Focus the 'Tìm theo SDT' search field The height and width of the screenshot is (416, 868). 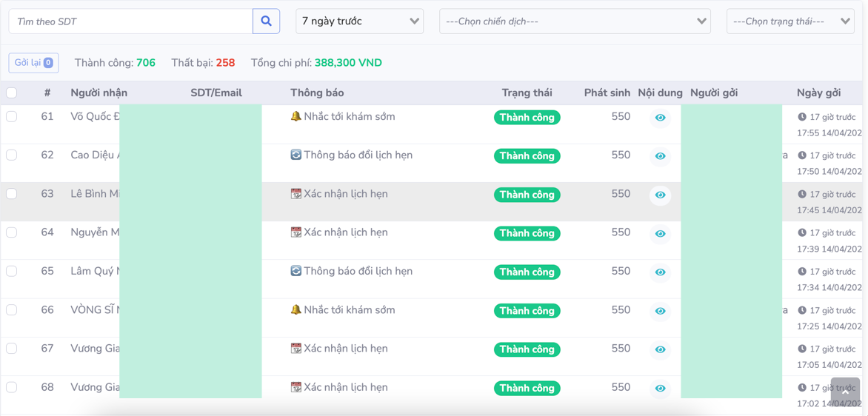[x=130, y=21]
